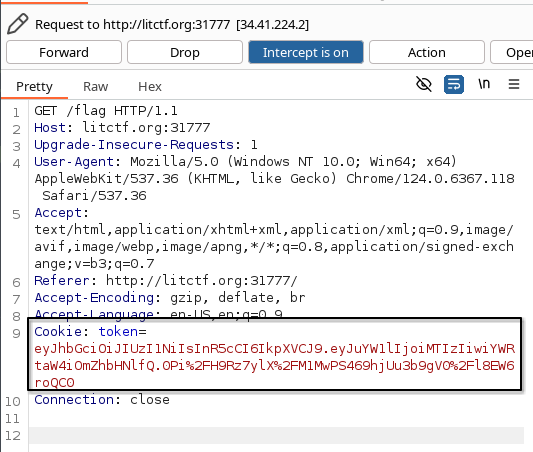Click line number 9 in gutter
This screenshot has height=452, width=533.
click(16, 333)
